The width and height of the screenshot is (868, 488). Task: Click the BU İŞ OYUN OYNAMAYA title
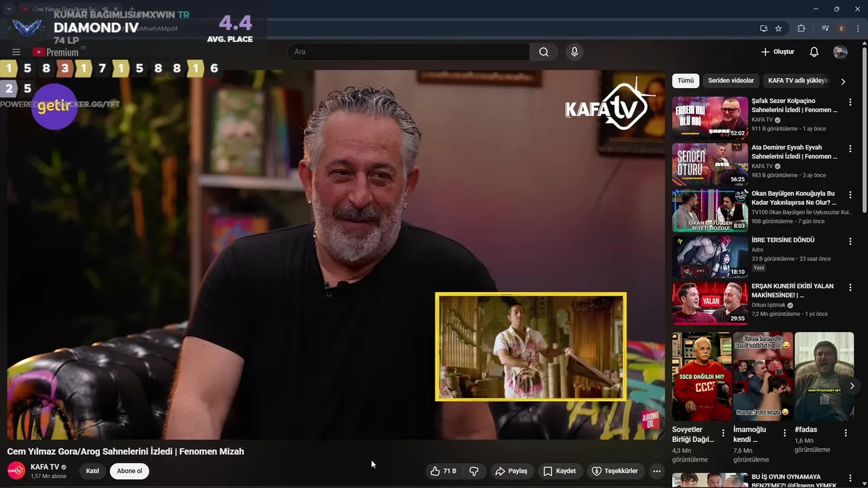pos(794,481)
